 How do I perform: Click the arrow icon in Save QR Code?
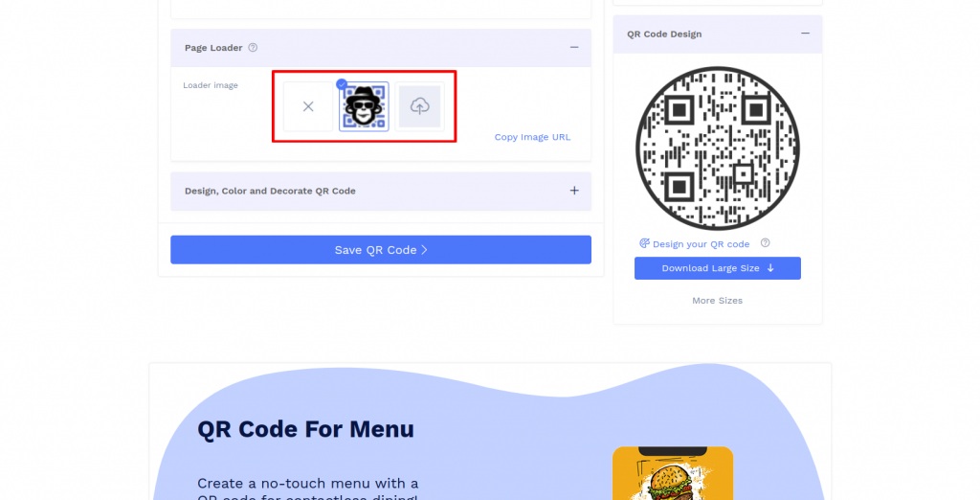pos(424,250)
